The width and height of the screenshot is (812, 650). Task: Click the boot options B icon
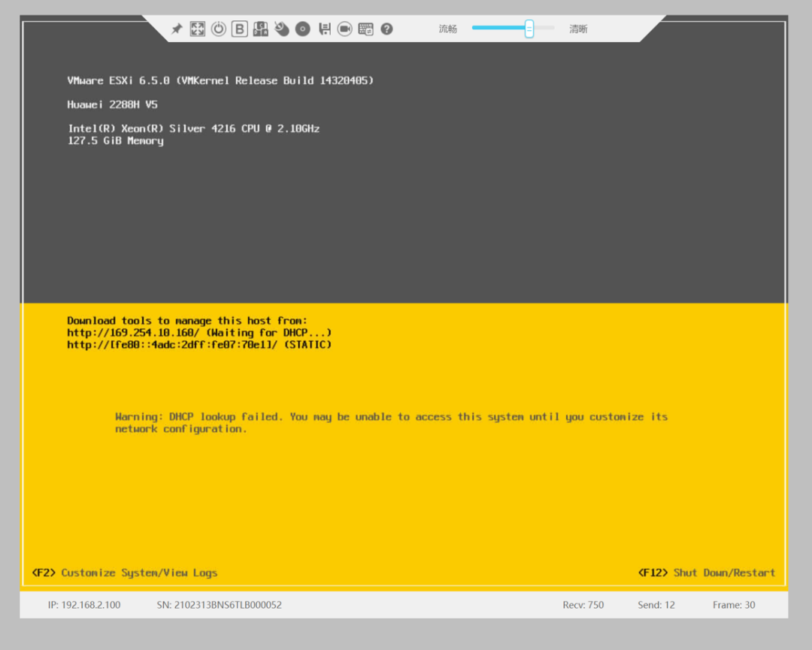coord(239,29)
